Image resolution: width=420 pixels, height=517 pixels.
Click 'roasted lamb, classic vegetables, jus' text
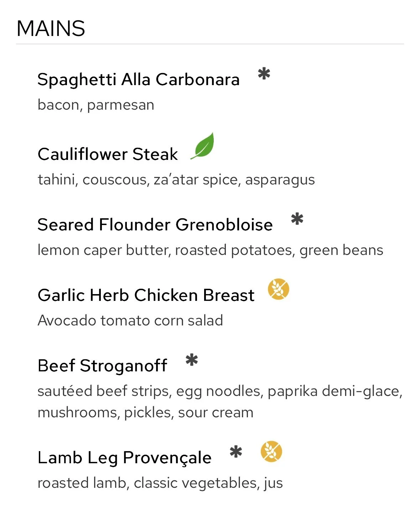160,483
